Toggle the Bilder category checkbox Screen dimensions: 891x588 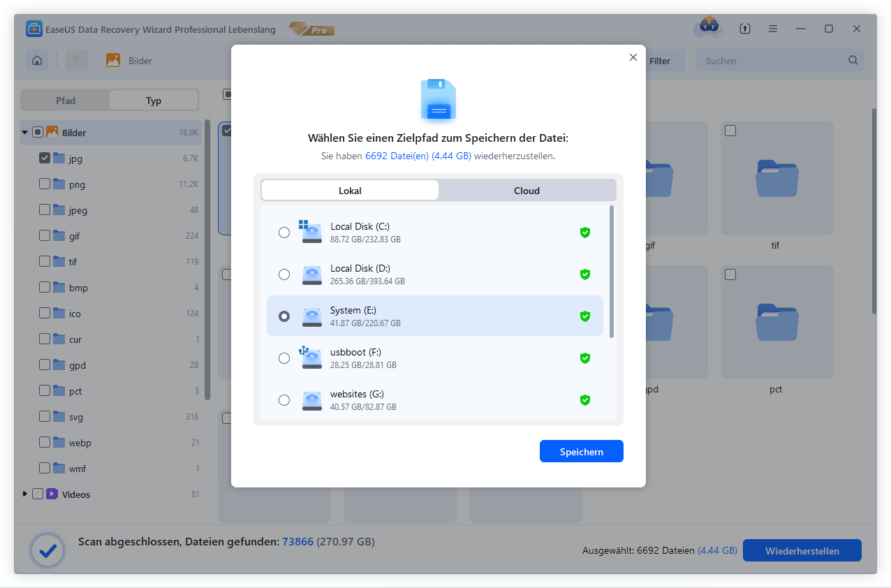38,132
